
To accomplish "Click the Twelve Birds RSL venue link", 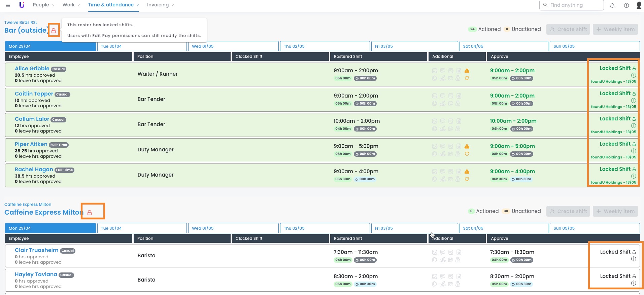I will [x=21, y=23].
